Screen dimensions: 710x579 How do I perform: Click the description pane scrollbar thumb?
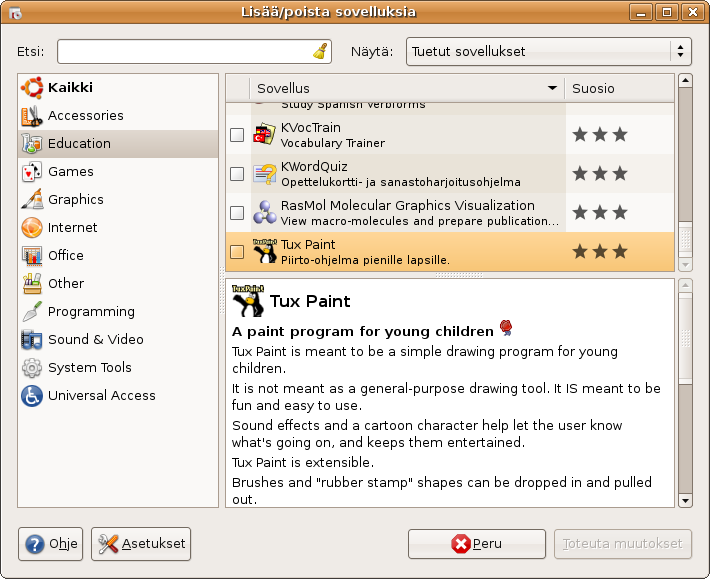(685, 339)
